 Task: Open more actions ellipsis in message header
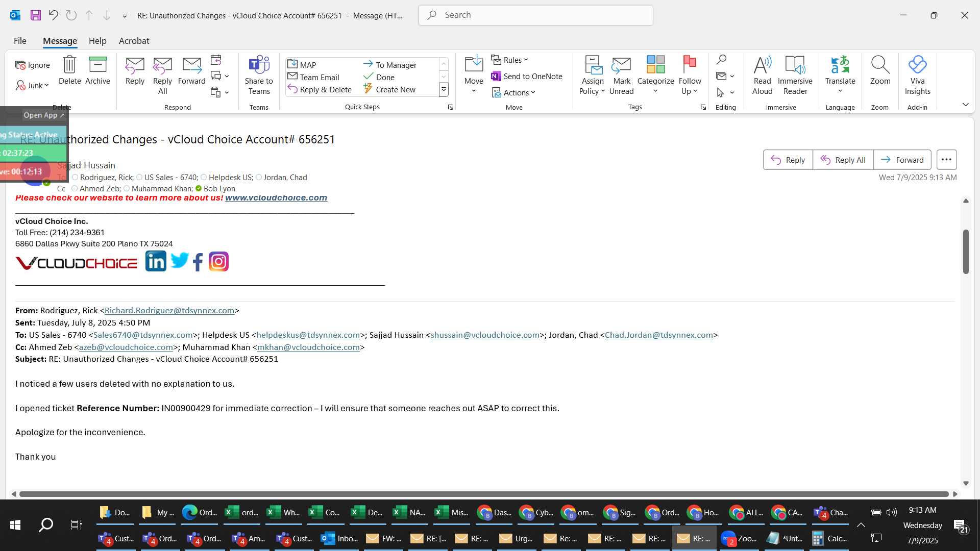946,160
